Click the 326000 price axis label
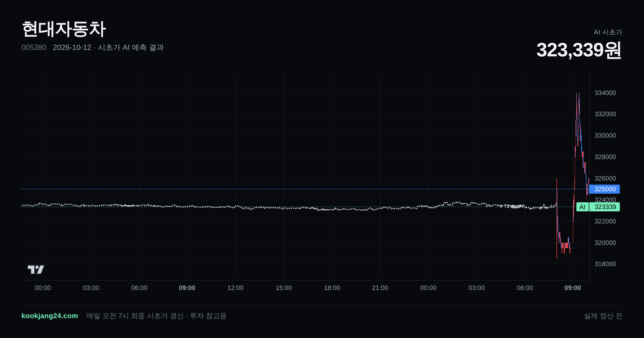Screen dimensions: 644x338 pos(605,178)
